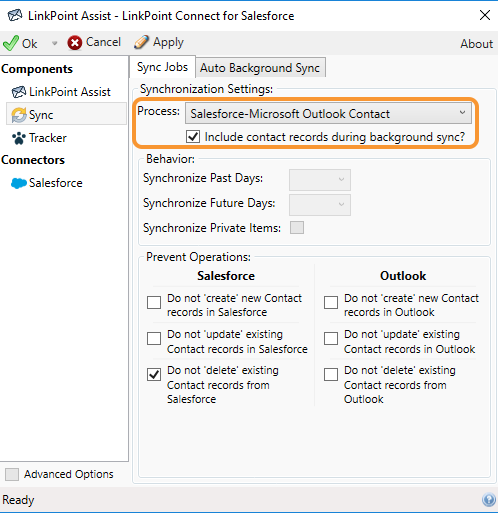Expand the Ok button dropdown arrow

[x=54, y=43]
